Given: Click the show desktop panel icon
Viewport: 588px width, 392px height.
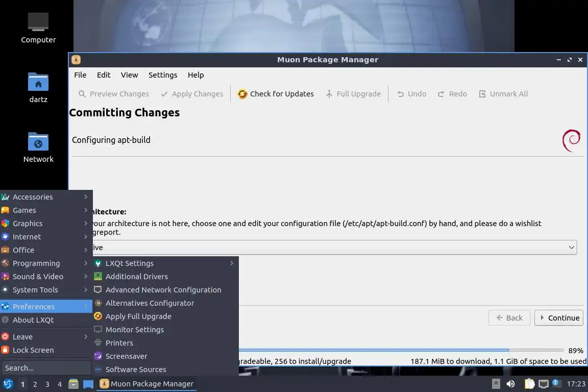Looking at the screenshot, I should tap(88, 384).
